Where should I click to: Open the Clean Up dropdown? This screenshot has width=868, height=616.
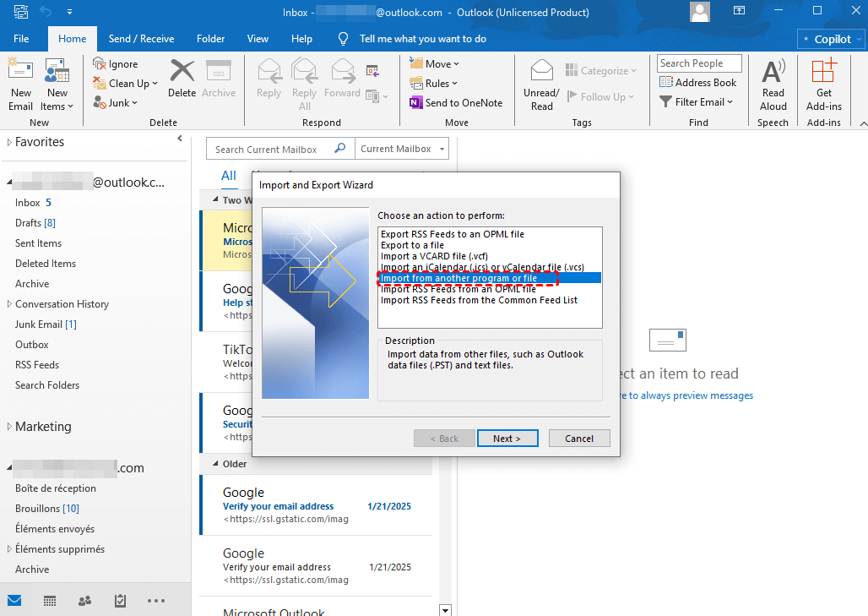click(126, 83)
